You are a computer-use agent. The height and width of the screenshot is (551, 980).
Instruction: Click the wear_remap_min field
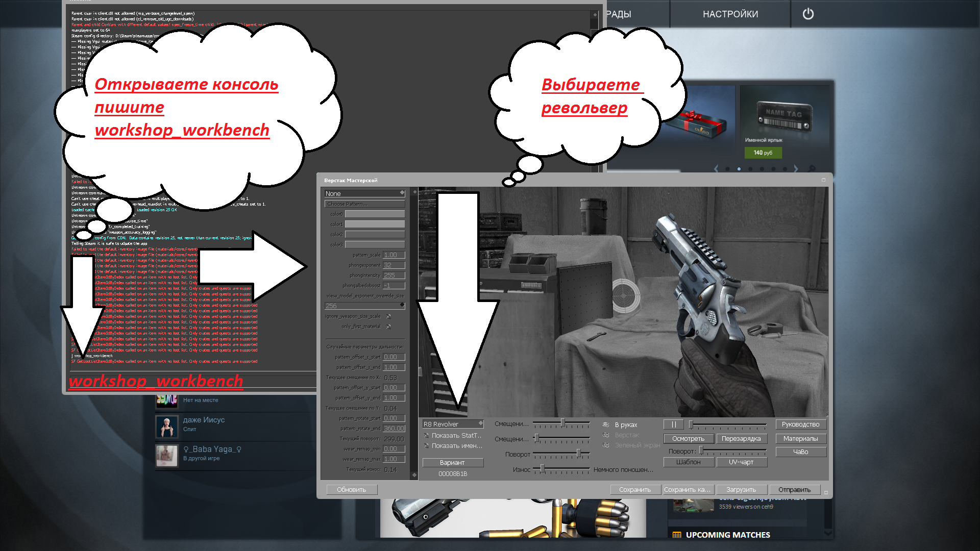394,449
